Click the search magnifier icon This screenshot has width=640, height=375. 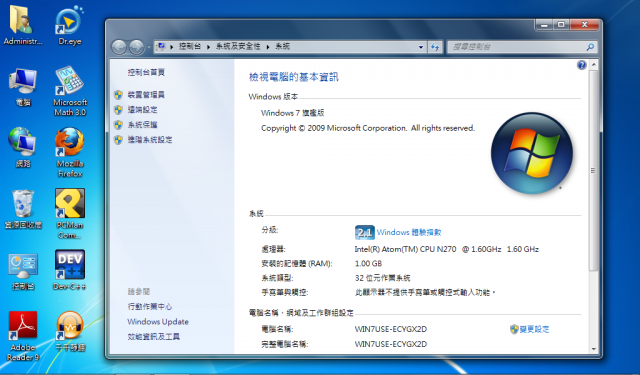click(x=590, y=47)
